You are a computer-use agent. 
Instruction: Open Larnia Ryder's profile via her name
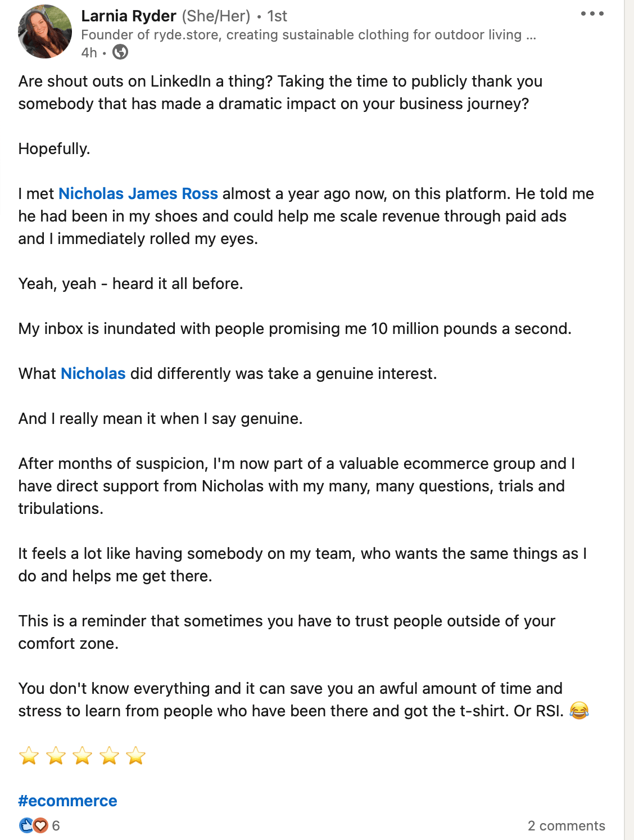(x=129, y=16)
